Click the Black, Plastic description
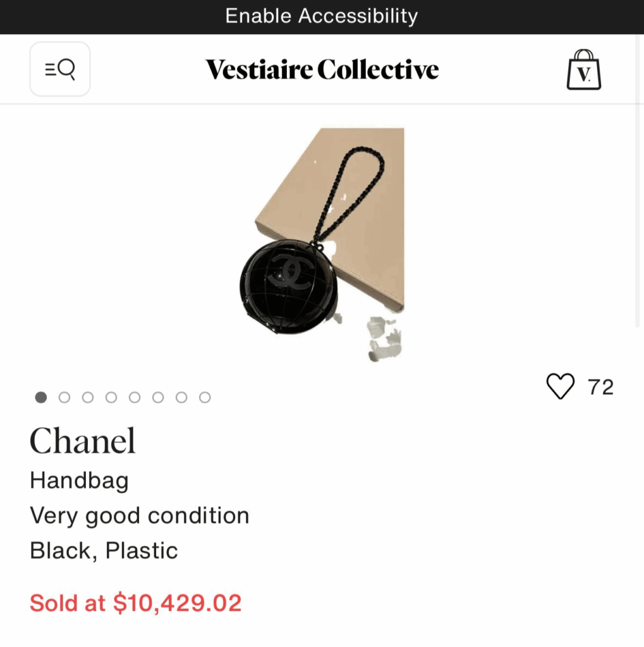Viewport: 644px width, 647px height. click(104, 550)
